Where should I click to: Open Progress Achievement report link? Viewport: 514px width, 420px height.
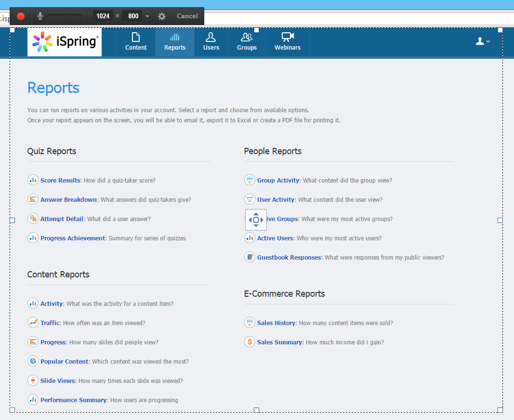tap(73, 238)
